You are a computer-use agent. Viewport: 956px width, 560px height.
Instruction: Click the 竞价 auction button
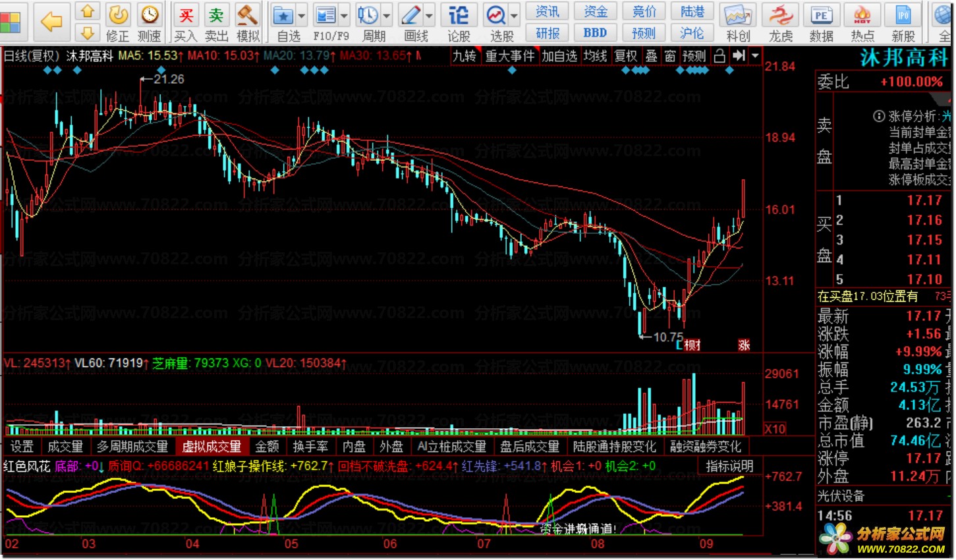(x=644, y=11)
